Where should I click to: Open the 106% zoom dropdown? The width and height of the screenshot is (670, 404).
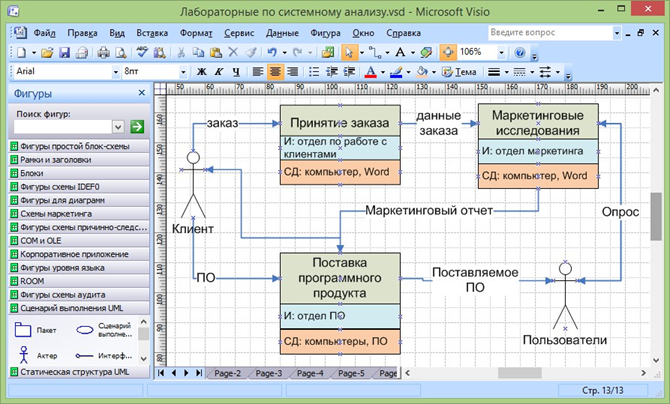coord(502,53)
